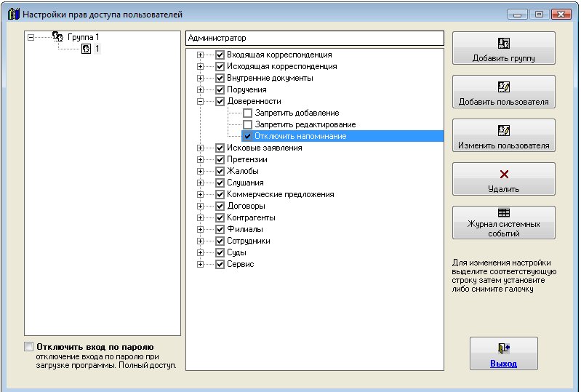The image size is (581, 392).
Task: Select Группа 1 in users tree
Action: tap(84, 37)
